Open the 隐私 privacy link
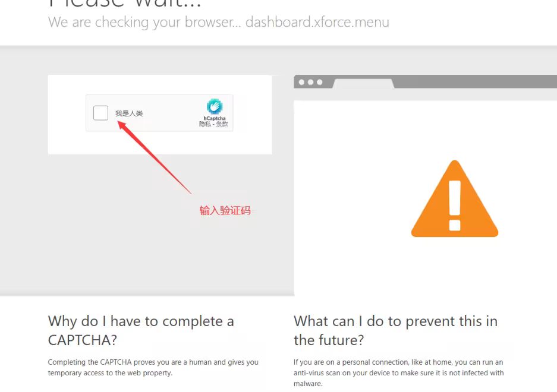This screenshot has height=392, width=557. pos(204,124)
